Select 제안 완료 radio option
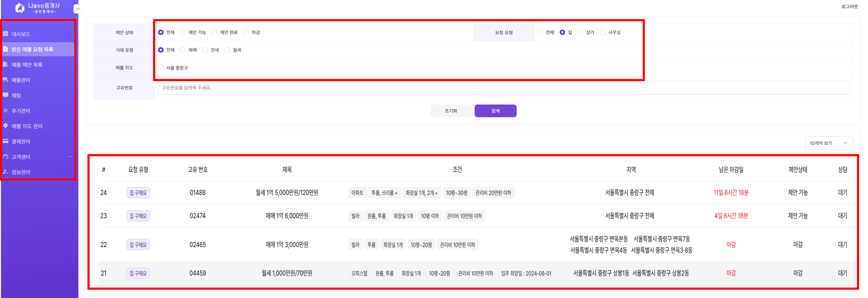The image size is (868, 298). click(215, 32)
